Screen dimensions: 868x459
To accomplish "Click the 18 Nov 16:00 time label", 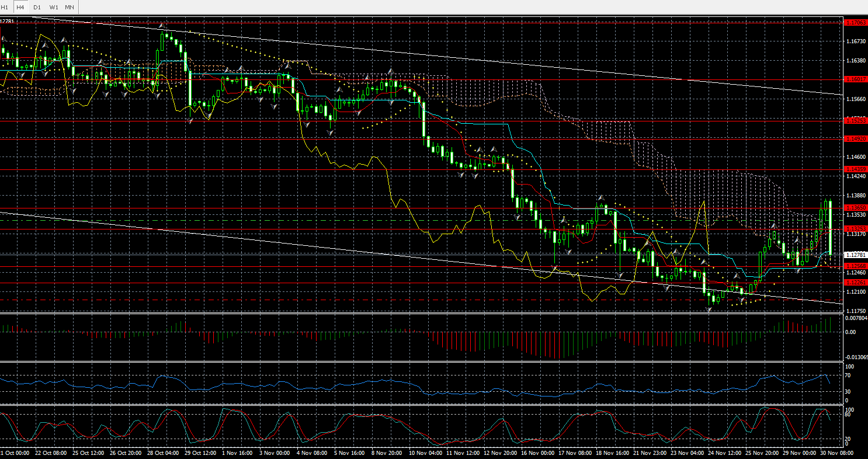I will tap(613, 453).
